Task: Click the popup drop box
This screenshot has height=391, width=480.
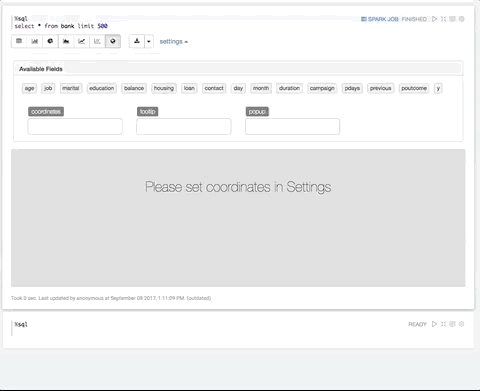Action: coord(292,126)
